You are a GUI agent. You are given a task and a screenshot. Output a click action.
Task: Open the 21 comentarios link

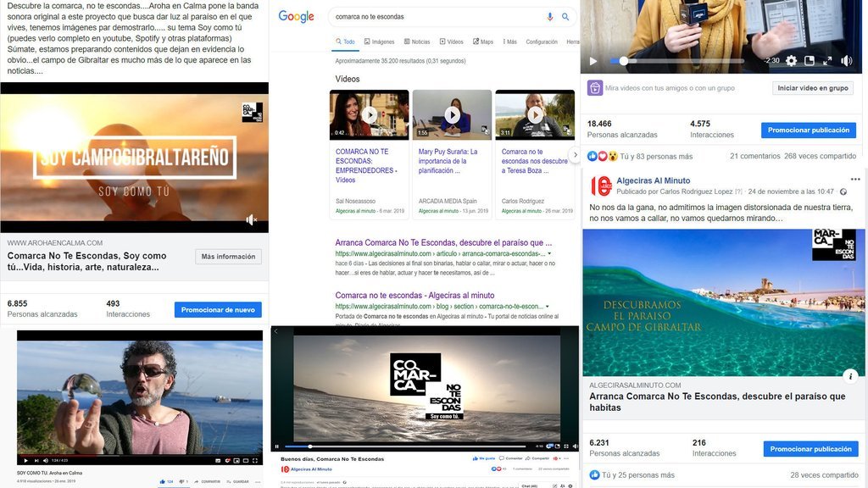(x=754, y=156)
